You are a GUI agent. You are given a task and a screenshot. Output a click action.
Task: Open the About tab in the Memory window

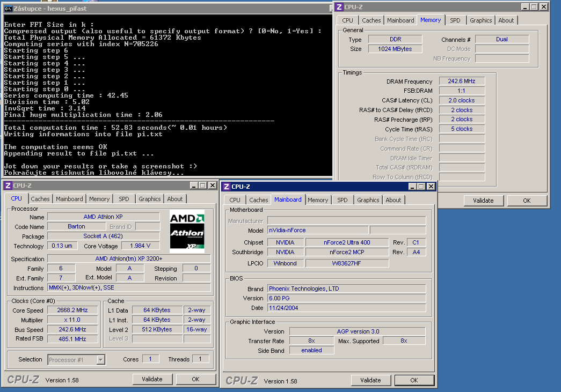point(506,20)
